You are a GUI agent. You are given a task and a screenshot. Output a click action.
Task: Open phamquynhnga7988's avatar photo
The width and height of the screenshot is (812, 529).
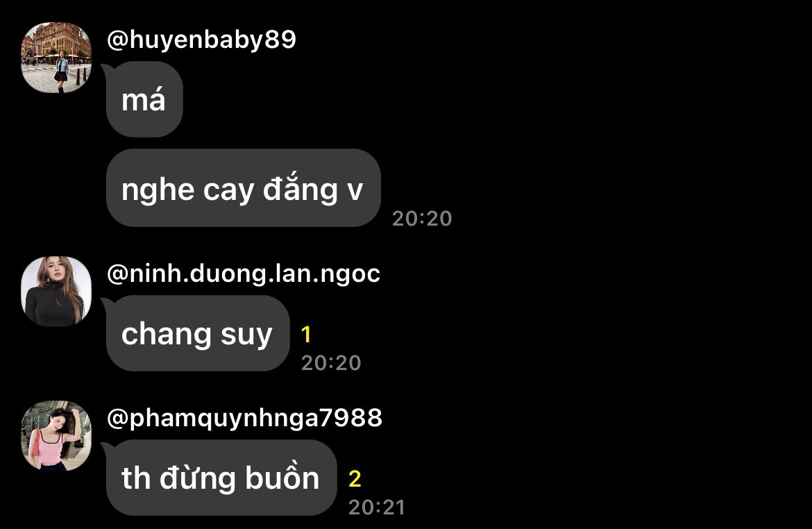56,436
